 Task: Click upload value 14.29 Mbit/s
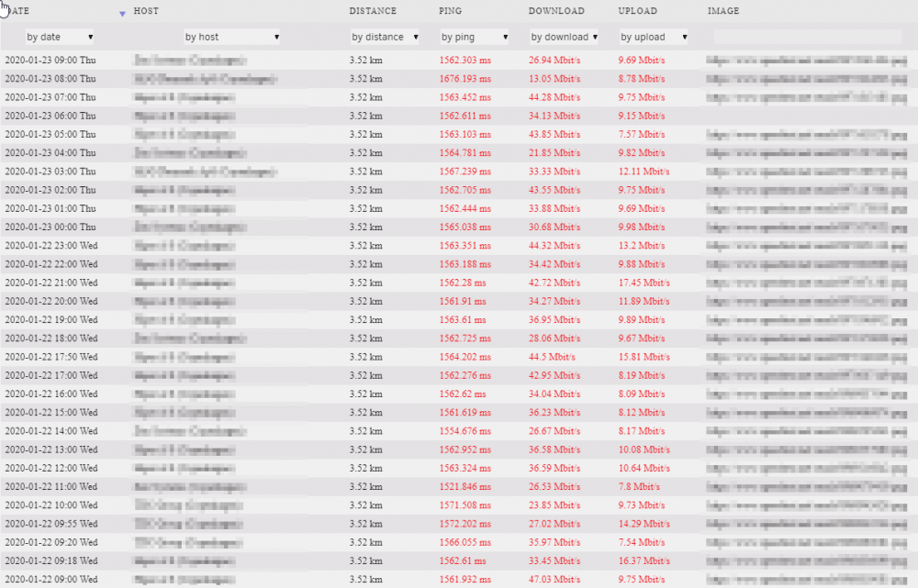(x=644, y=524)
